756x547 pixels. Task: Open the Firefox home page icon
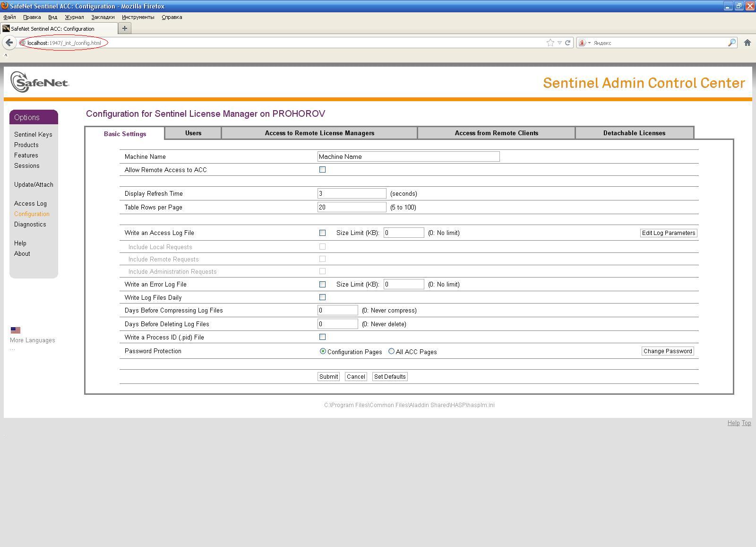[747, 43]
